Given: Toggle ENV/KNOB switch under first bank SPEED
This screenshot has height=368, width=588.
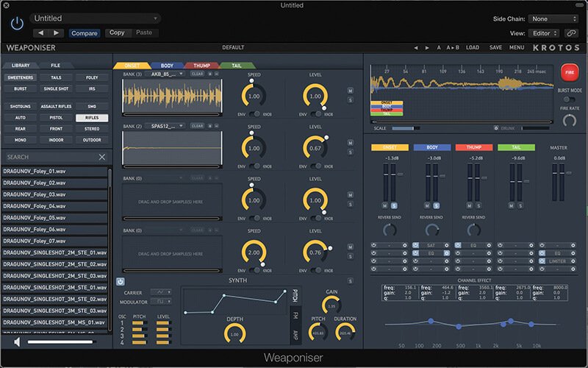Looking at the screenshot, I should click(254, 114).
